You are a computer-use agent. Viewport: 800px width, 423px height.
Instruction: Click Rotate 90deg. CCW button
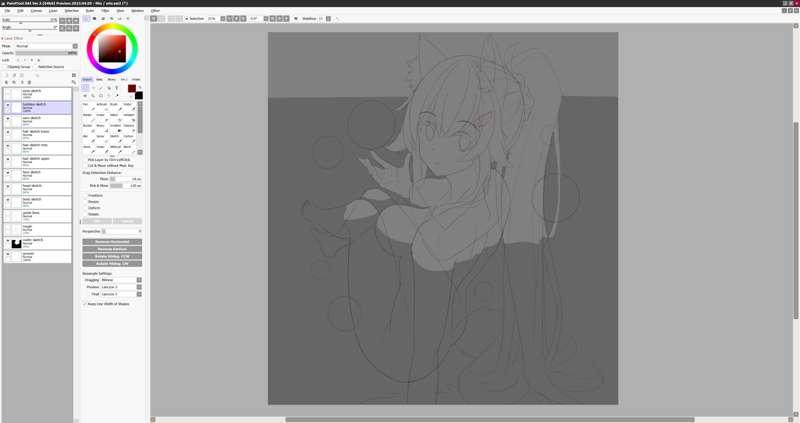(112, 257)
